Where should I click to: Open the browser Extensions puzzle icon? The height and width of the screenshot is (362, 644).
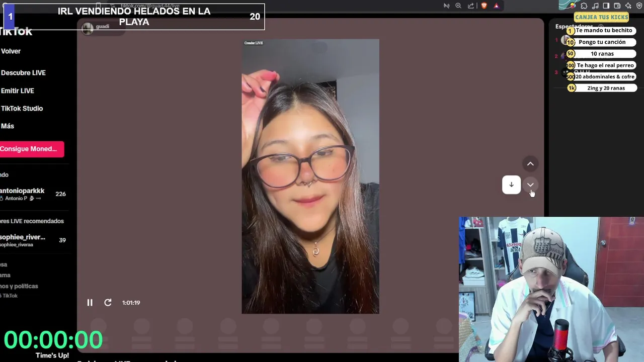(x=584, y=6)
